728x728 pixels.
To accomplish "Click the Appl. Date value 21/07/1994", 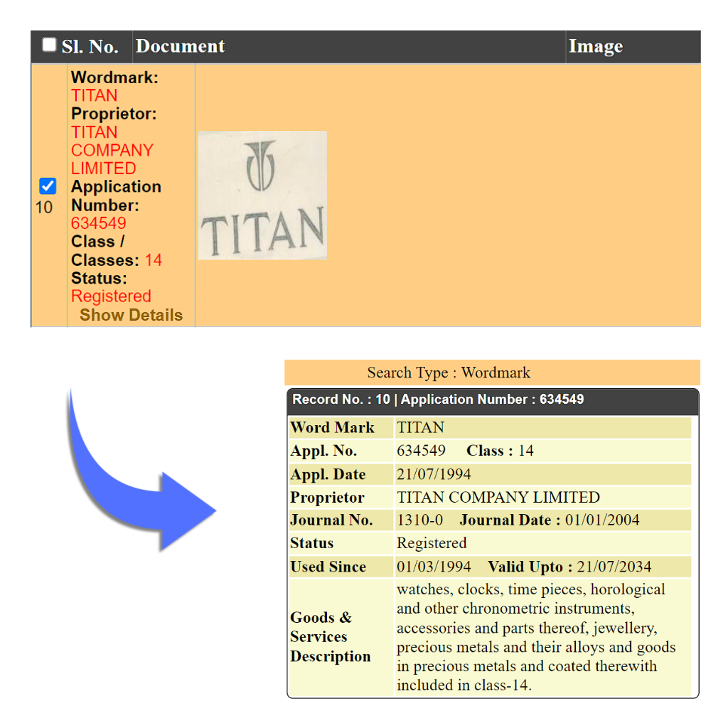I will tap(434, 474).
